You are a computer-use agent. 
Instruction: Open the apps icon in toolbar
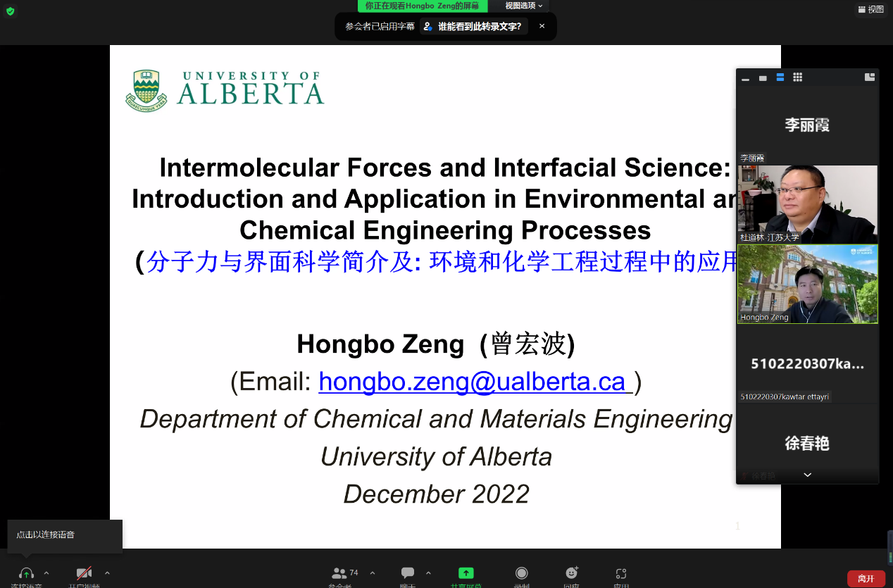(x=620, y=573)
